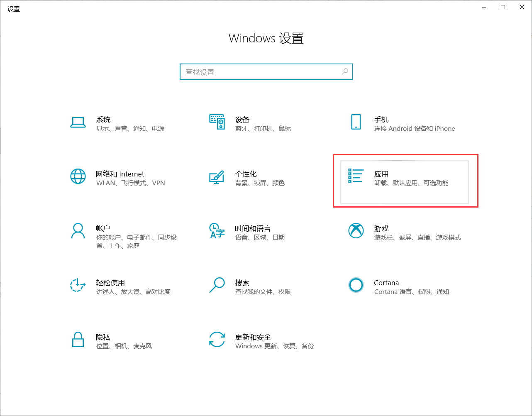This screenshot has width=532, height=416.
Task: Open the dashed-clock icon for 轻松使用
Action: click(x=78, y=285)
